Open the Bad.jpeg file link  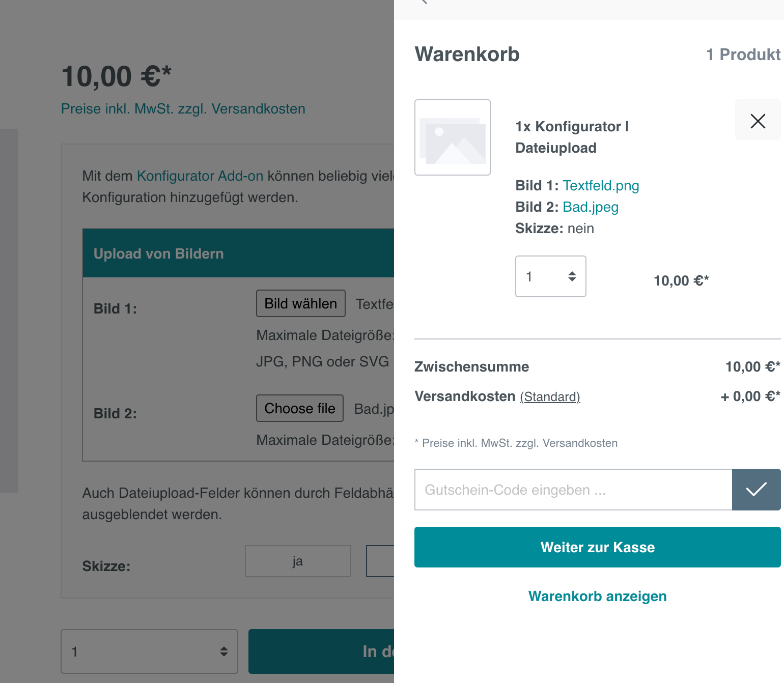click(x=591, y=207)
